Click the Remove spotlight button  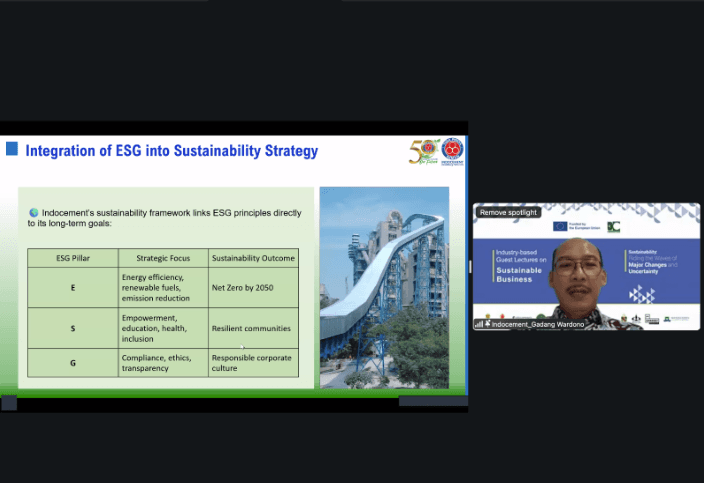[x=508, y=212]
